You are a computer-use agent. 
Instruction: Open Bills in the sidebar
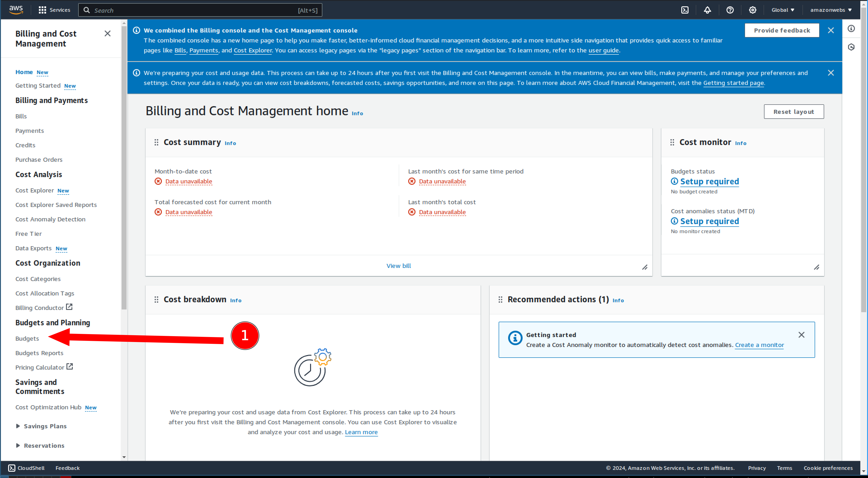coord(21,116)
